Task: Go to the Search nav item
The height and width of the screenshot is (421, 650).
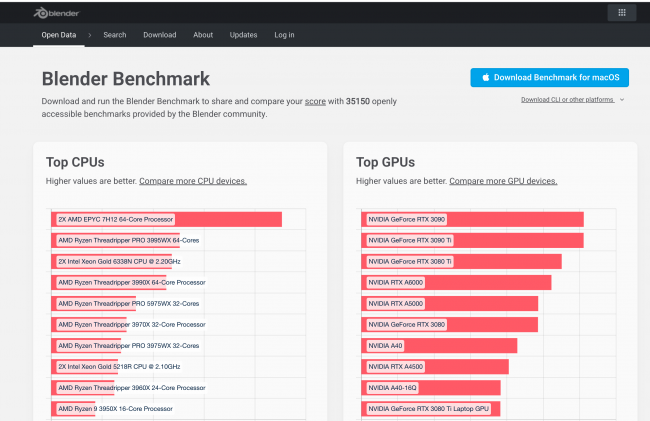Action: 115,35
